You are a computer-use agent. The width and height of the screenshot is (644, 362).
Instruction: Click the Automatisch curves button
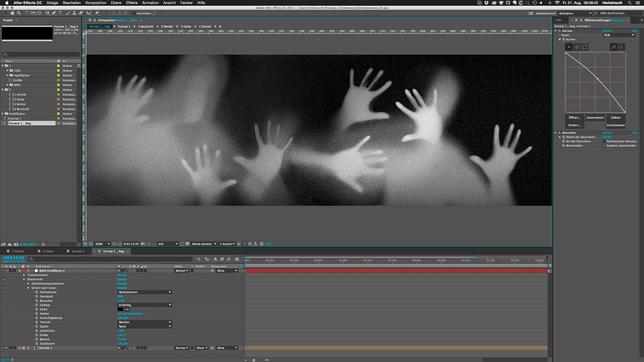point(594,117)
